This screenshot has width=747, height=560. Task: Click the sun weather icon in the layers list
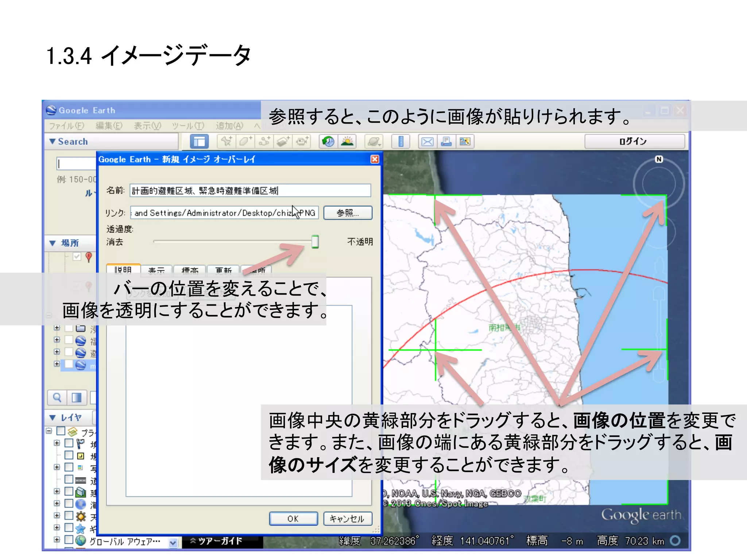[x=81, y=516]
